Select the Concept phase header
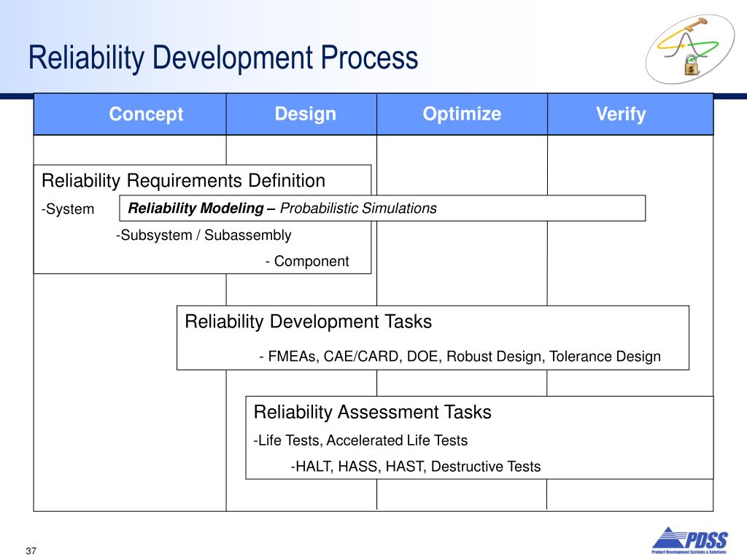This screenshot has width=747, height=560. pyautogui.click(x=130, y=114)
